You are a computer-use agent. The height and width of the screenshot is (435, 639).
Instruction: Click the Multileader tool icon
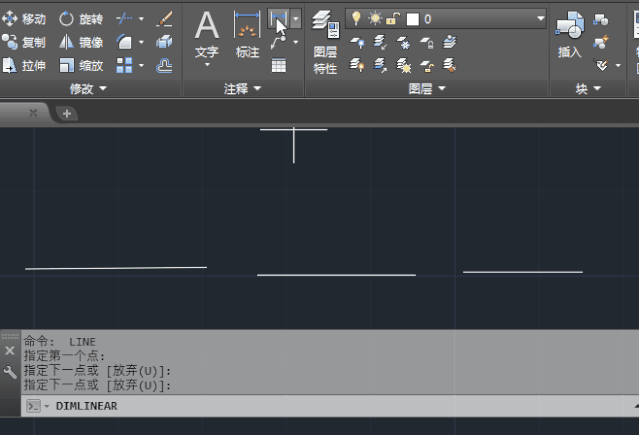coord(279,42)
